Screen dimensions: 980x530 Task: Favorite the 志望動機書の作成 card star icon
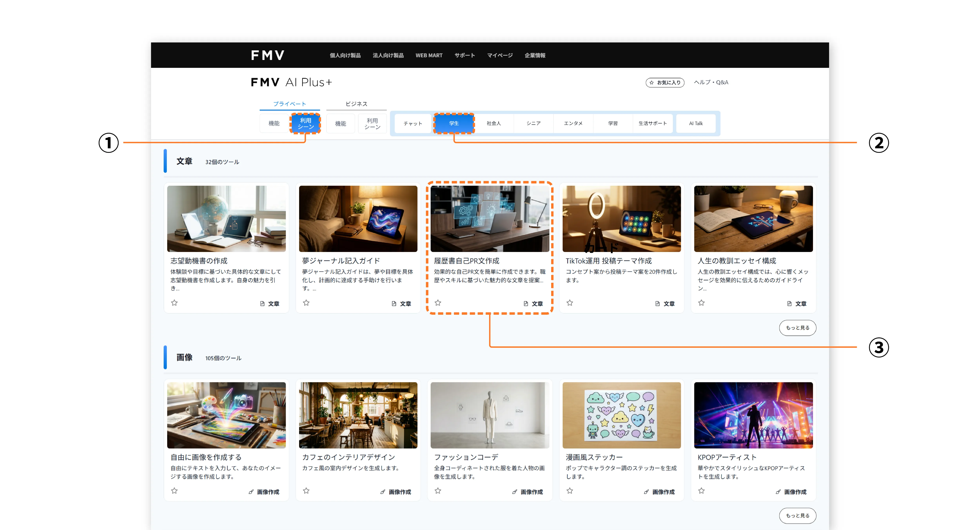[x=175, y=303]
